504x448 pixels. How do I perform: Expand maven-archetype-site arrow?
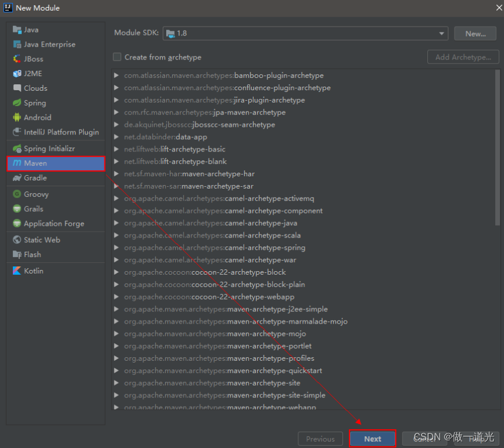[x=116, y=383]
